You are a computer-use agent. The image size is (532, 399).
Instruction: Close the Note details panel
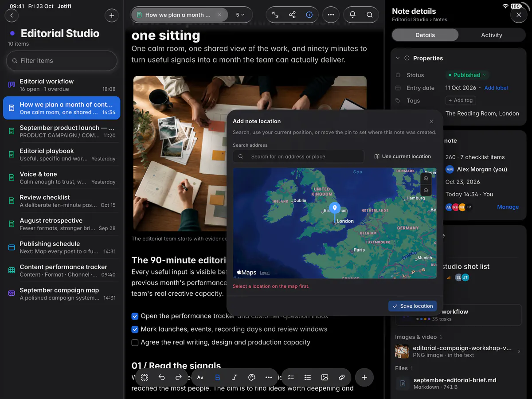(x=519, y=15)
